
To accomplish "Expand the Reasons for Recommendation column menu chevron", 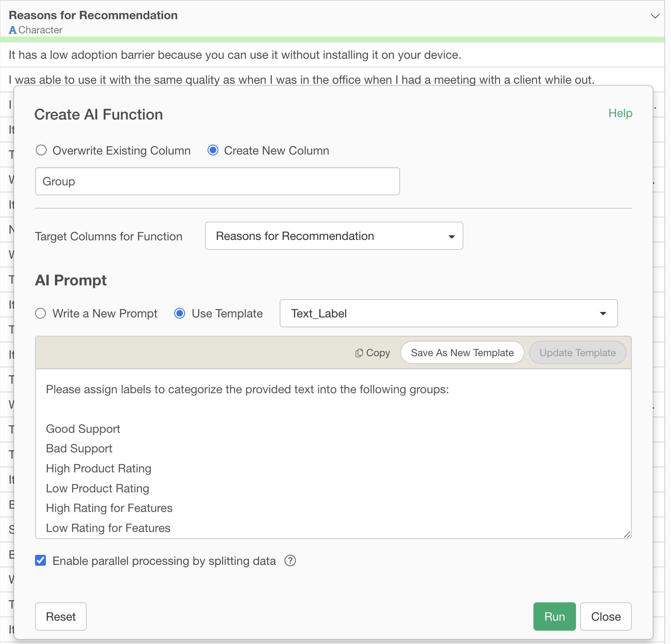I will pos(655,16).
